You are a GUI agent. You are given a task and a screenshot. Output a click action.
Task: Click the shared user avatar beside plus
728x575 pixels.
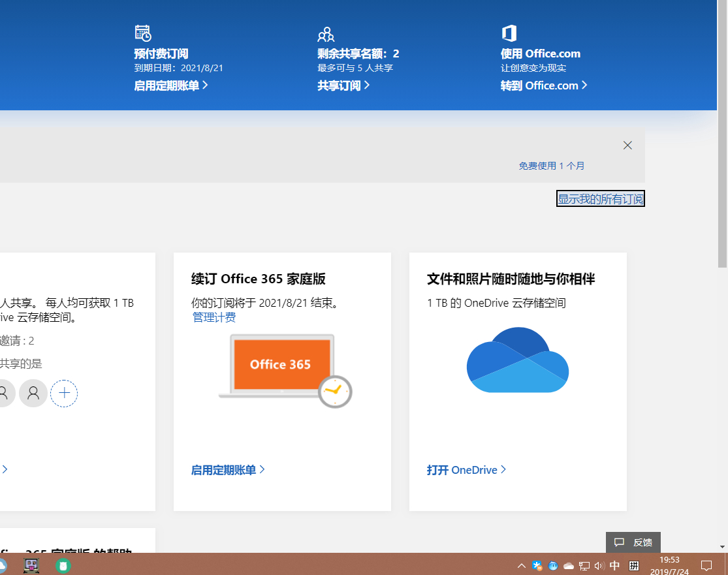pyautogui.click(x=33, y=394)
